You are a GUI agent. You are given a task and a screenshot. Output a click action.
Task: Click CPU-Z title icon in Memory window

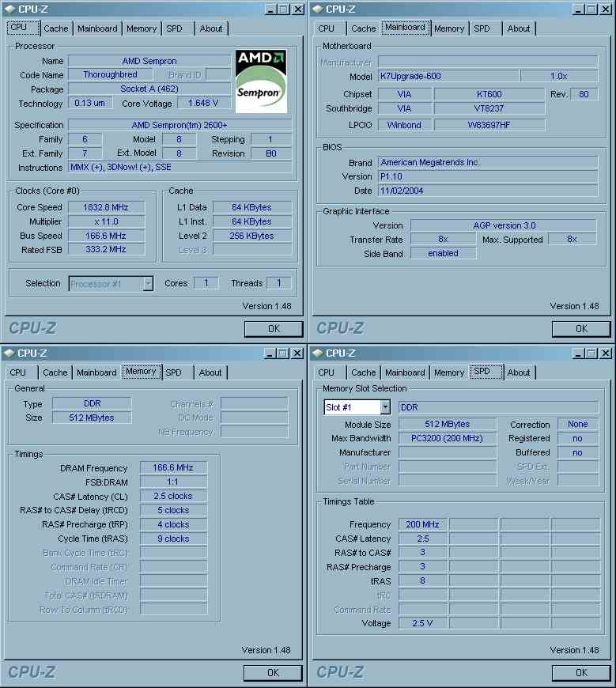(9, 353)
